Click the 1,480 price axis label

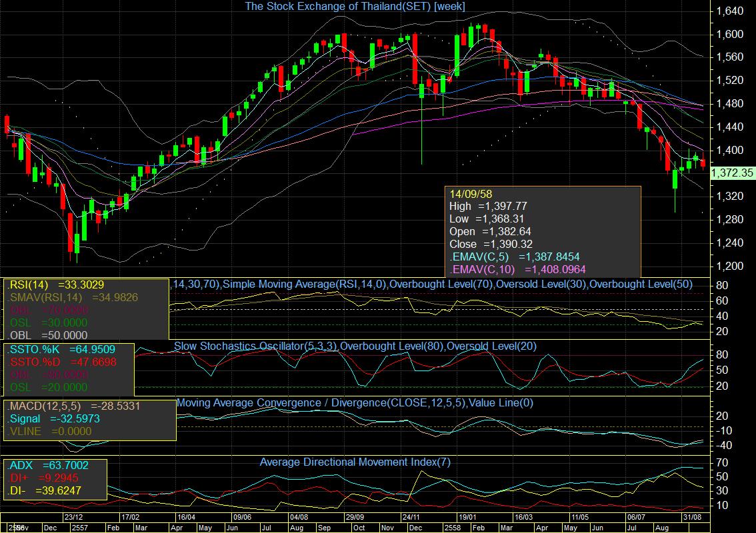[x=730, y=104]
